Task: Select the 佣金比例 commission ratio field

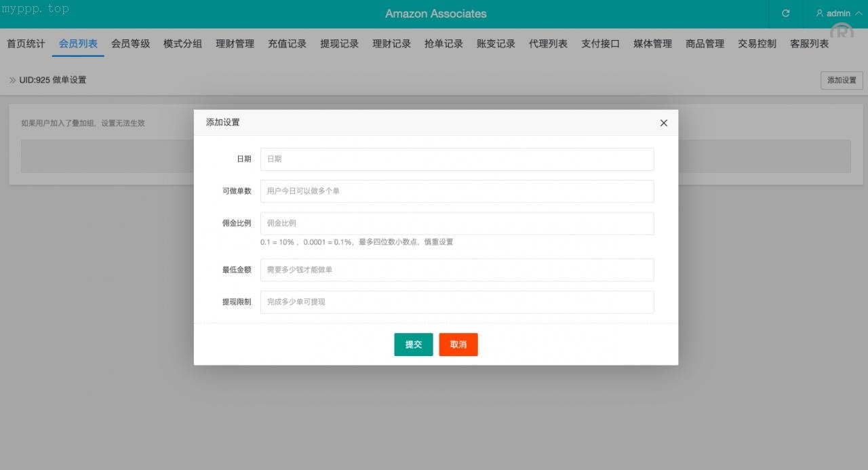Action: (x=456, y=223)
